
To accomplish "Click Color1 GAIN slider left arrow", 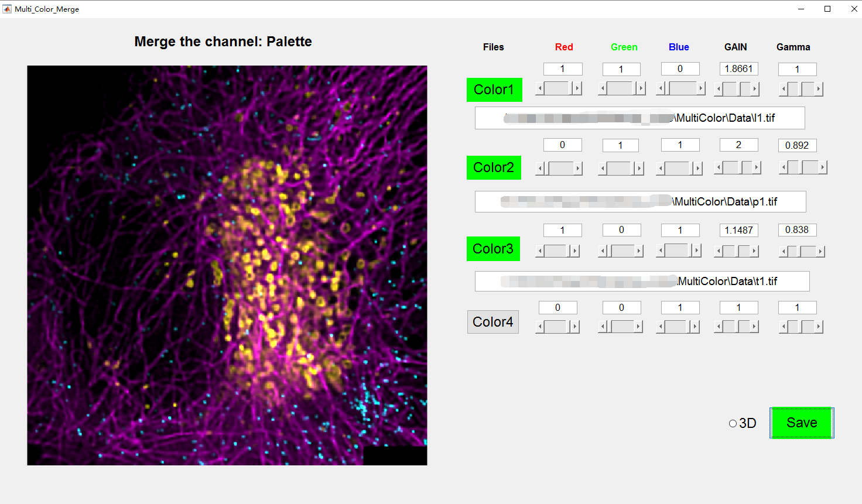I will (x=718, y=89).
